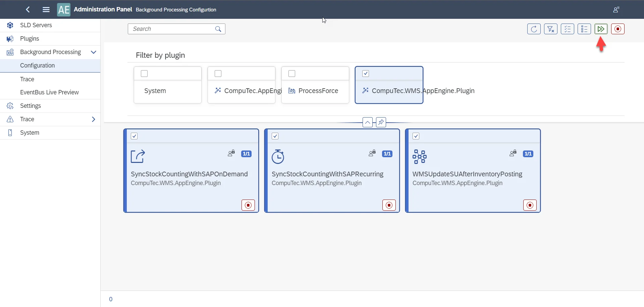Go to SLD Servers in sidebar

pos(36,25)
